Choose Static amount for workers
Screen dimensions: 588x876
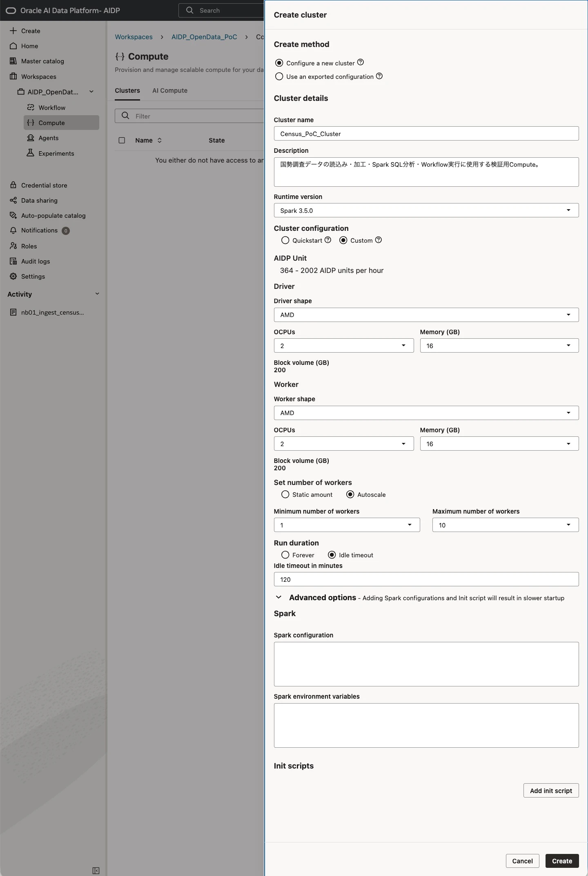tap(285, 494)
